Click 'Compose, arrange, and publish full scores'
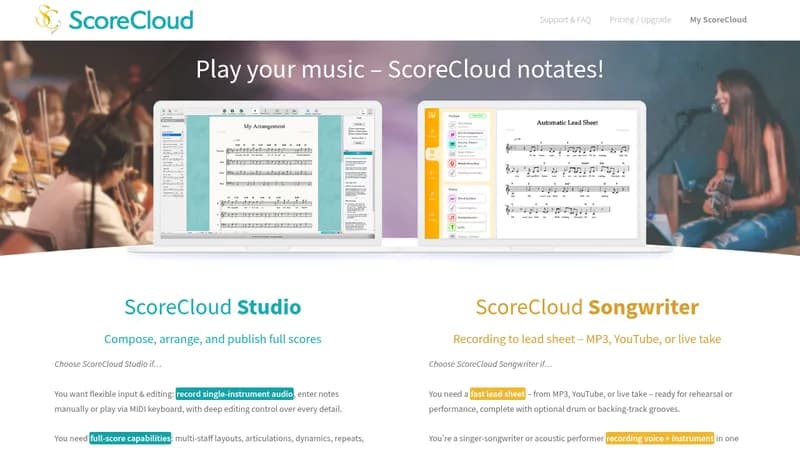The width and height of the screenshot is (800, 450). pos(213,339)
